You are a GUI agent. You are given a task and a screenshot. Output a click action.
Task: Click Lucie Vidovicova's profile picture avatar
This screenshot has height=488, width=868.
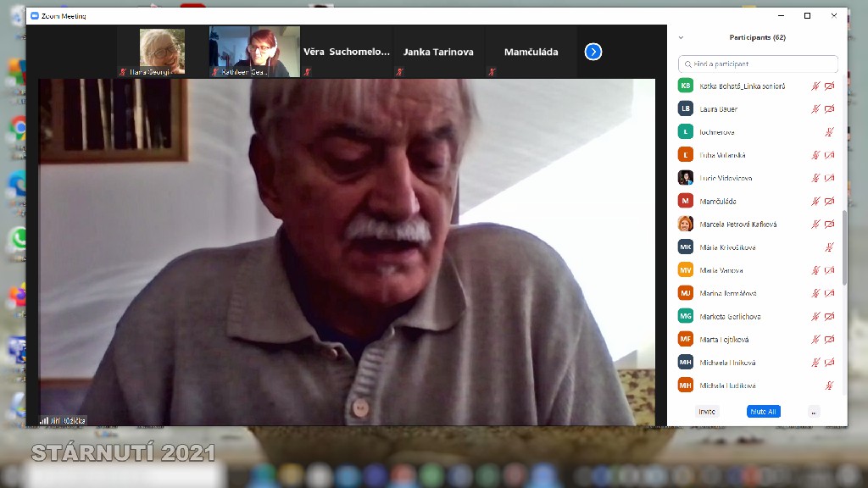click(686, 178)
